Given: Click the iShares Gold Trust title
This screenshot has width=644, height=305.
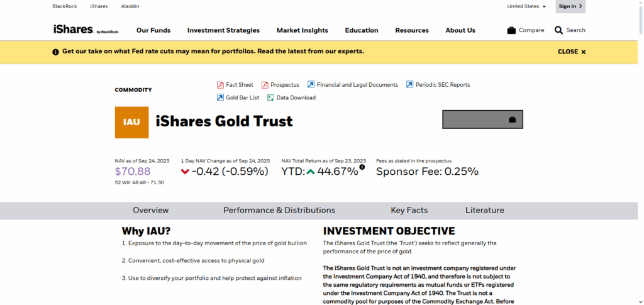Looking at the screenshot, I should coord(225,121).
